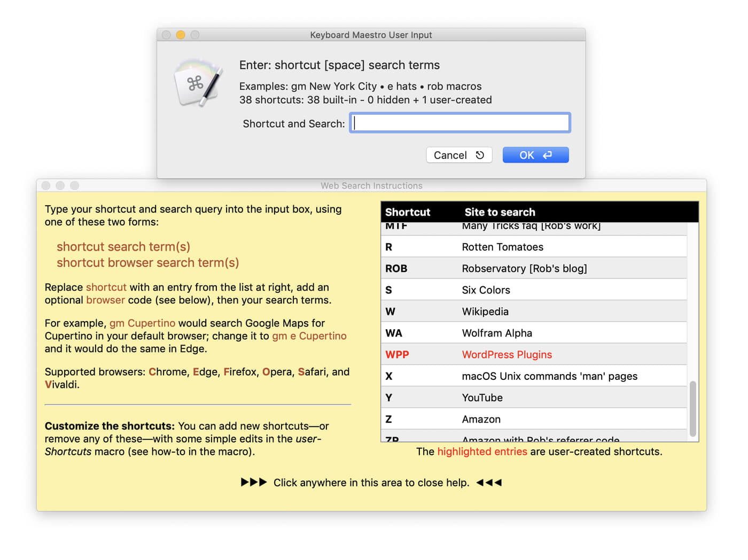
Task: Click 'Click anywhere in this area to close help'
Action: [x=371, y=483]
